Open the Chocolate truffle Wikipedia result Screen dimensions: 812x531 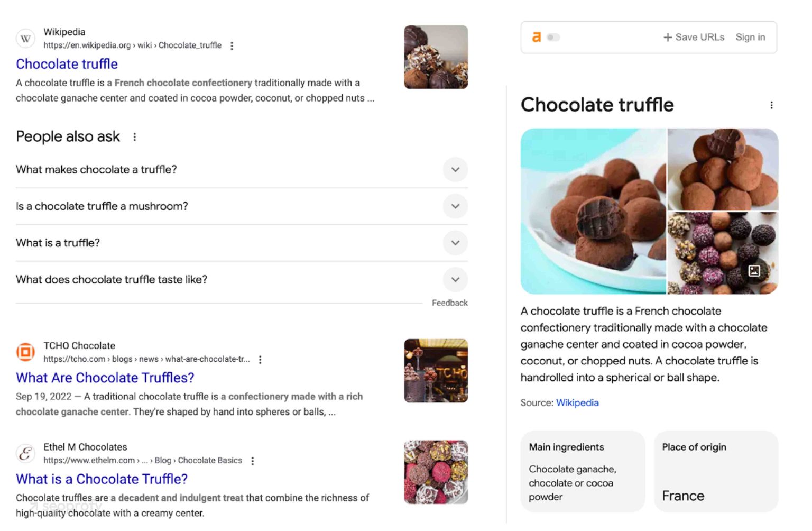(67, 64)
